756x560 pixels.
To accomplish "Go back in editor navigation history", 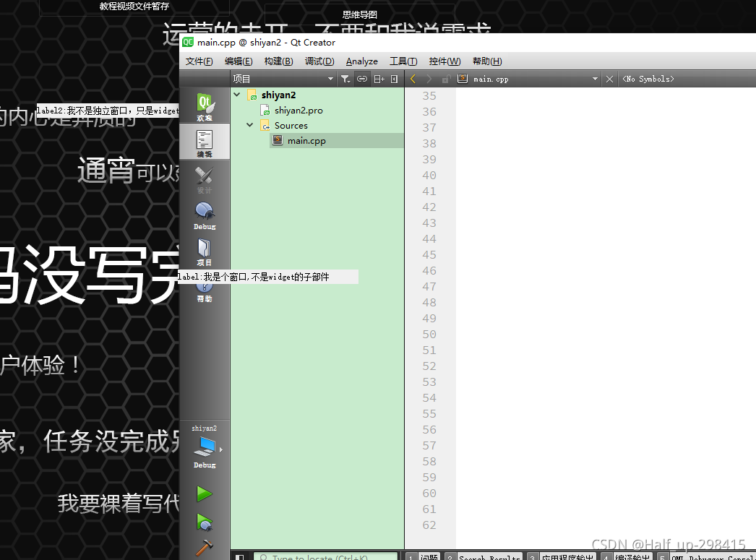I will coord(413,79).
